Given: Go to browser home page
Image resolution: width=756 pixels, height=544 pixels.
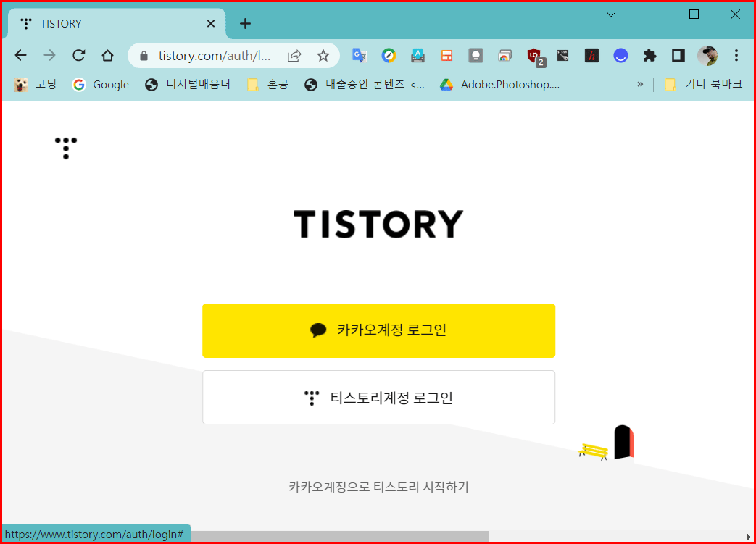Looking at the screenshot, I should [107, 55].
